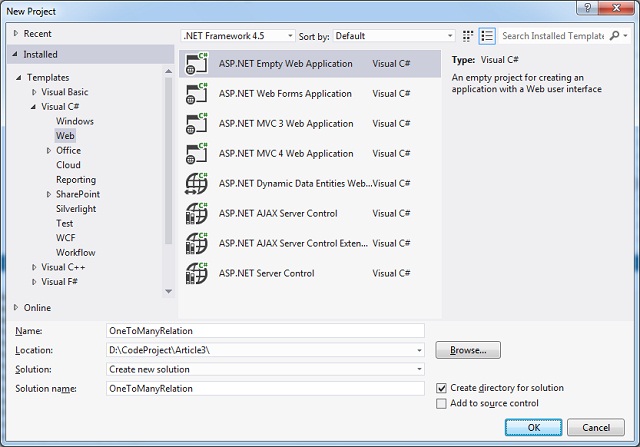Collapse the Templates tree node
Screen dimensions: 640x447
(x=18, y=77)
